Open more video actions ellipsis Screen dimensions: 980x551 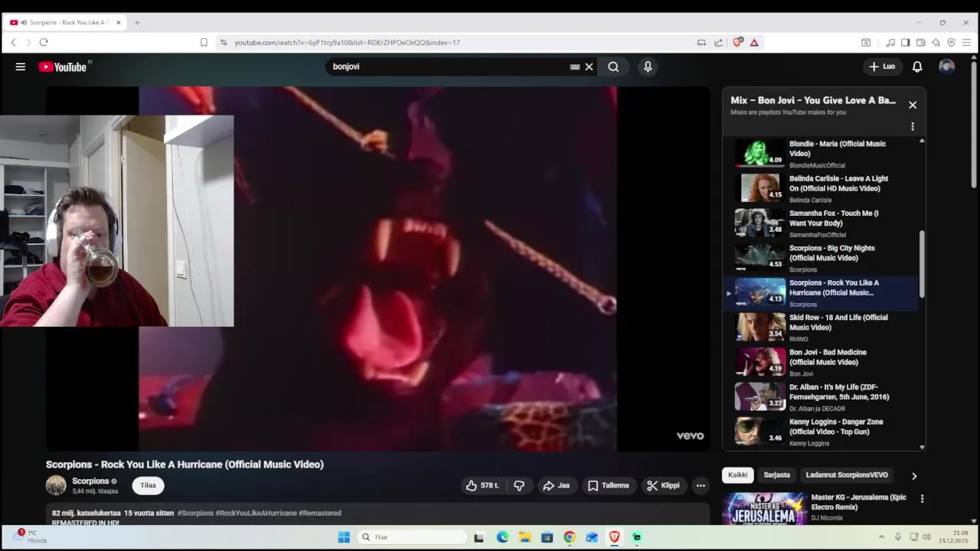(701, 485)
